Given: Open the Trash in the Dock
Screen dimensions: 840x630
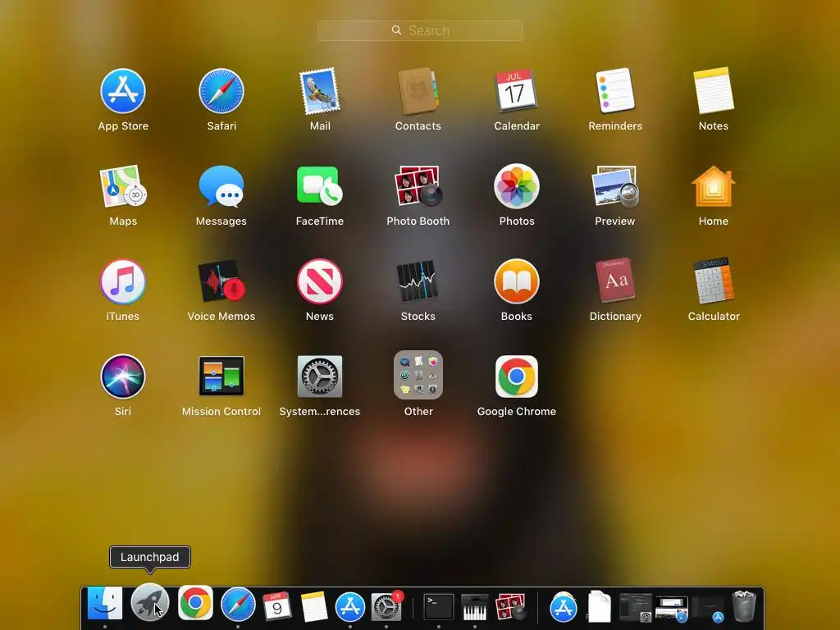Looking at the screenshot, I should pyautogui.click(x=744, y=606).
